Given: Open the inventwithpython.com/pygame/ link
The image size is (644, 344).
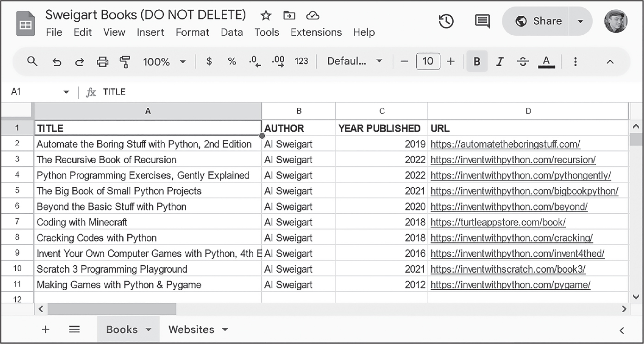Looking at the screenshot, I should (510, 285).
